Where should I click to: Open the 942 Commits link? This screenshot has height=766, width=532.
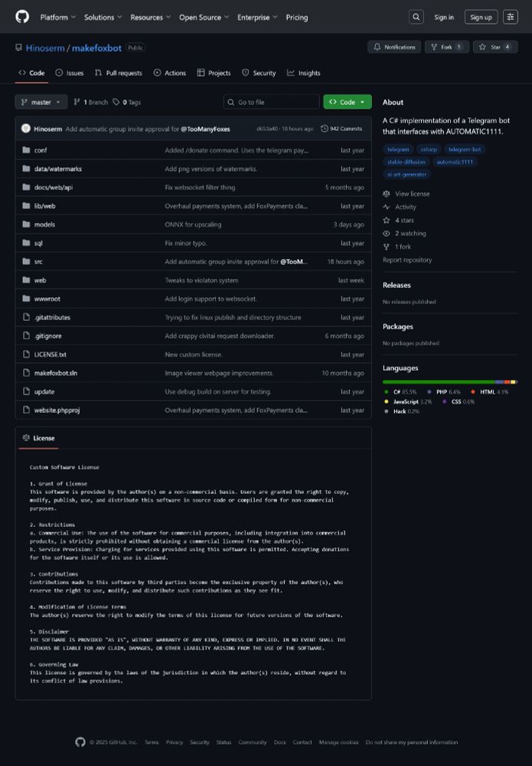341,129
